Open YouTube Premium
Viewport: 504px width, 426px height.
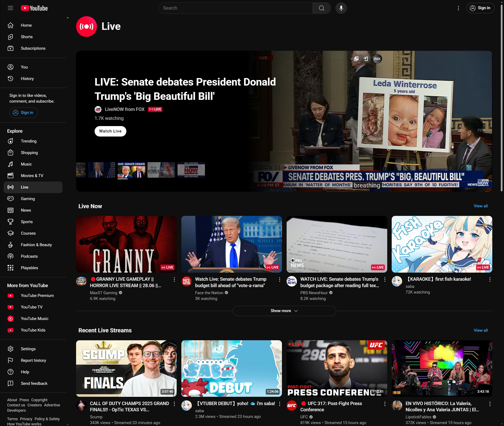pyautogui.click(x=33, y=296)
